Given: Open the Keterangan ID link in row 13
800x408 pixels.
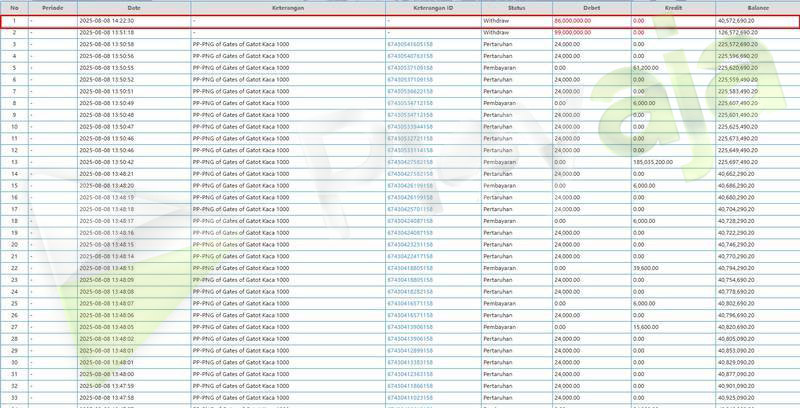Looking at the screenshot, I should point(410,162).
